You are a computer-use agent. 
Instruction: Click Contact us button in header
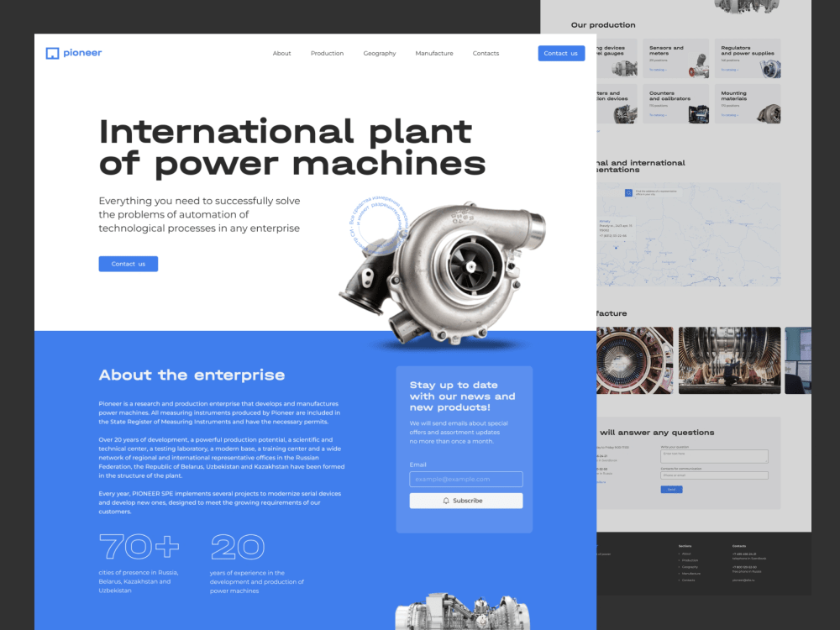[x=561, y=53]
